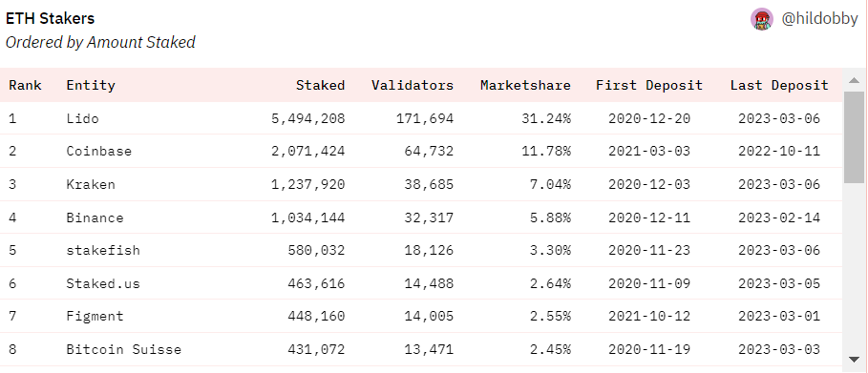Click last deposit 2022-10-11 cell
The height and width of the screenshot is (373, 868).
[x=779, y=151]
